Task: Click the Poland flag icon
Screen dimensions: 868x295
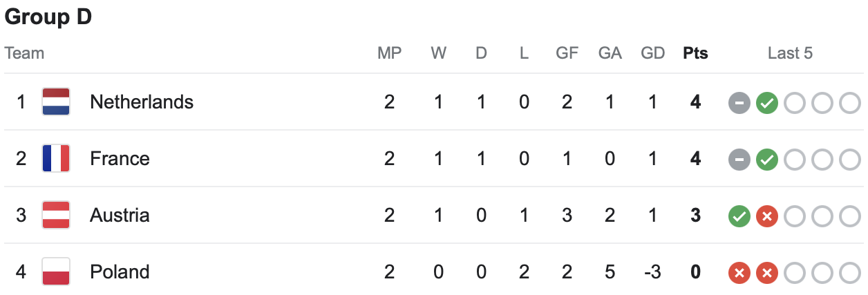Action: coord(56,272)
